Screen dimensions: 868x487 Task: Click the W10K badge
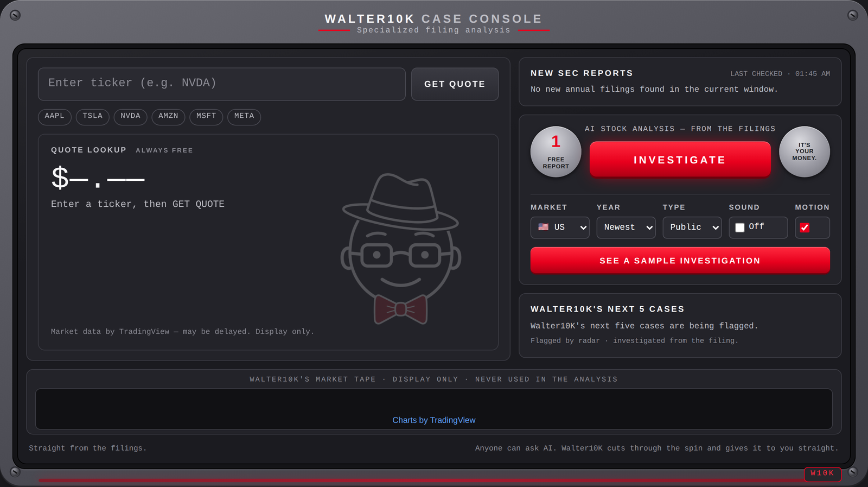click(x=822, y=473)
